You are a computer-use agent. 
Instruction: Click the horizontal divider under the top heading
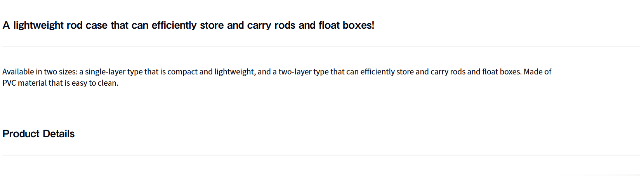pos(321,47)
